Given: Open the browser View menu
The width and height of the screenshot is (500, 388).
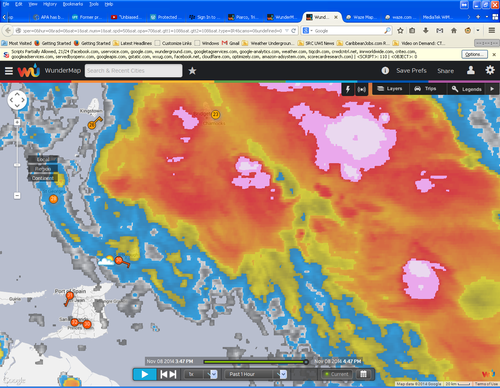Looking at the screenshot, I should pos(33,4).
